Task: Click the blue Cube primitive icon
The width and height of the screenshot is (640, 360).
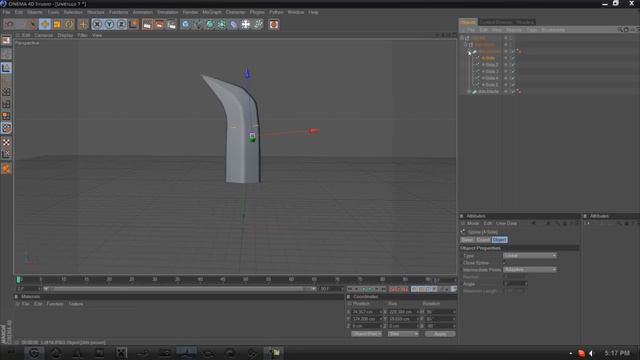Action: click(186, 24)
